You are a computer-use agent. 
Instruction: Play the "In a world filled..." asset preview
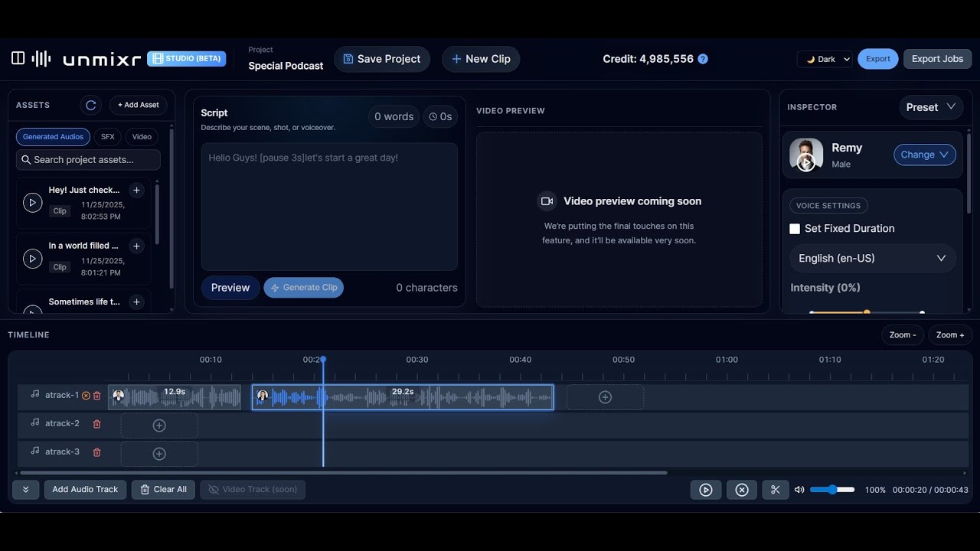pos(32,259)
